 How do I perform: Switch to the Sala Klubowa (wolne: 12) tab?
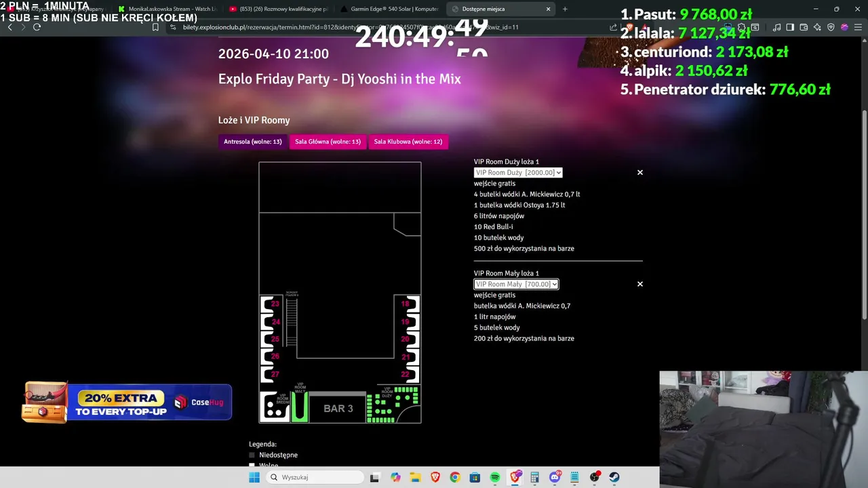pyautogui.click(x=408, y=142)
